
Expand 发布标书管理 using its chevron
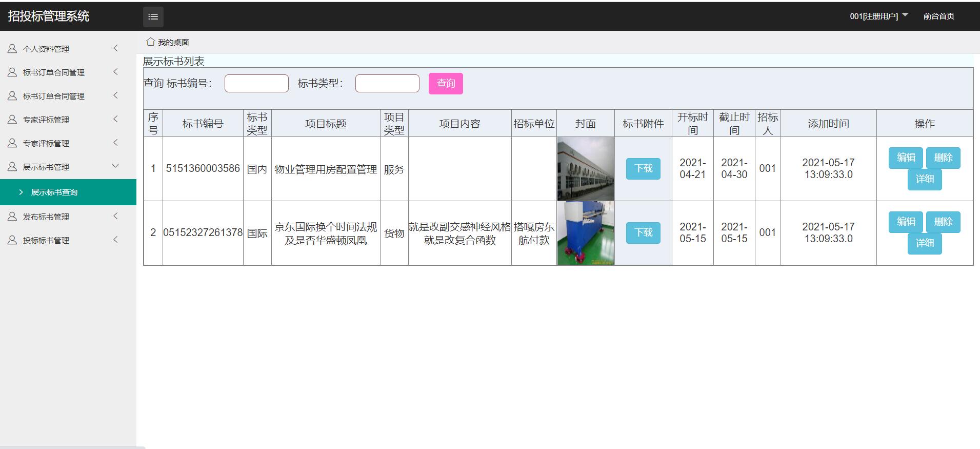tap(115, 216)
